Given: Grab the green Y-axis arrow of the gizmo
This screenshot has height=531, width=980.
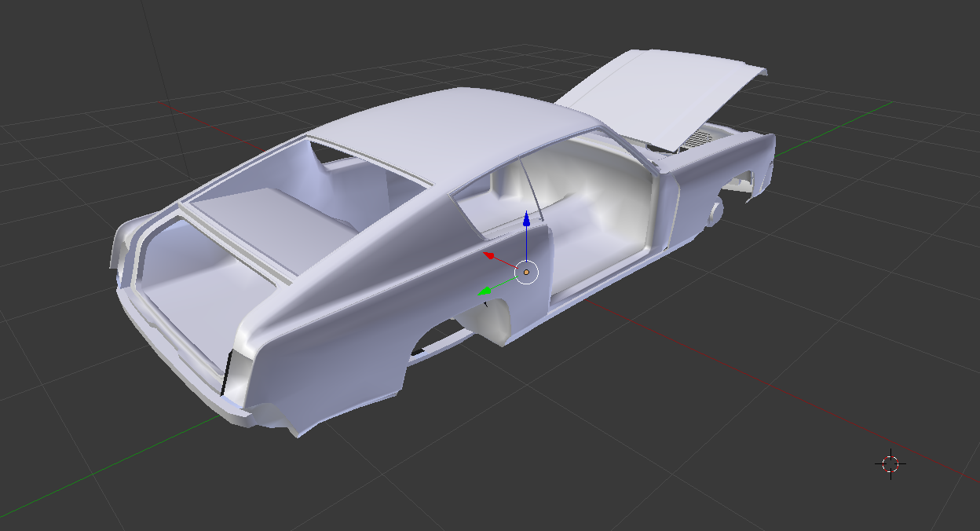Looking at the screenshot, I should (486, 291).
